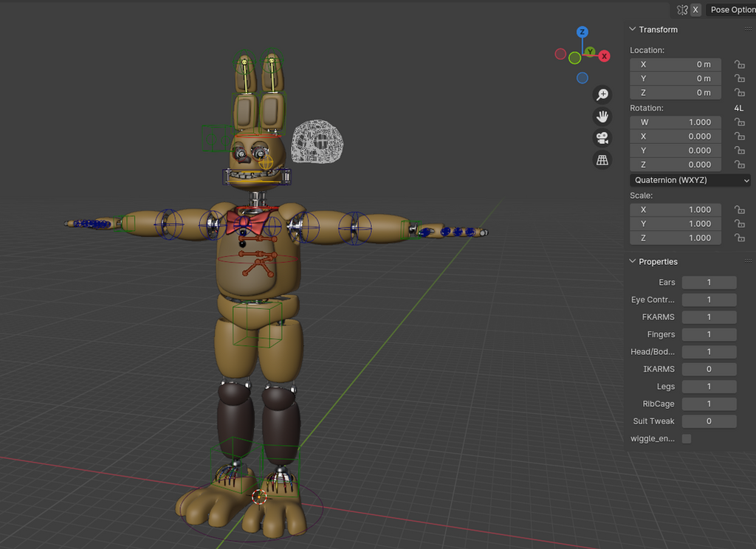Click the Scale X value field
The height and width of the screenshot is (549, 756).
click(x=676, y=210)
